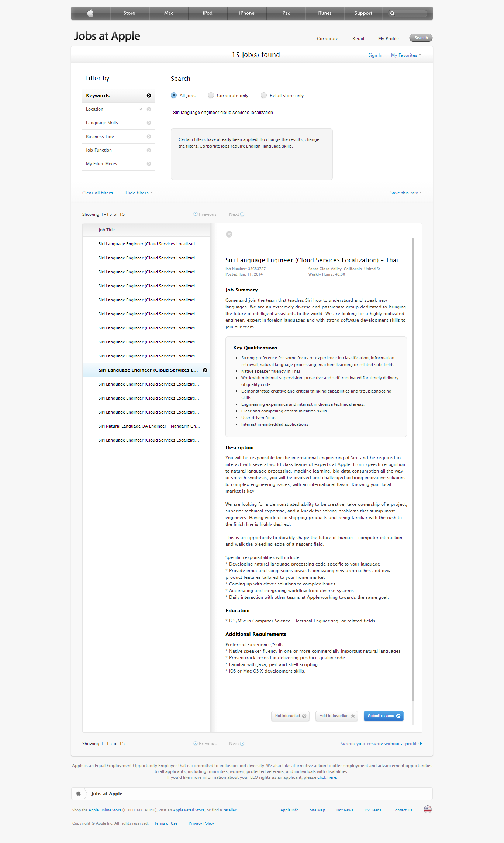Expand the Language Skills filter
The image size is (504, 843).
tap(118, 123)
